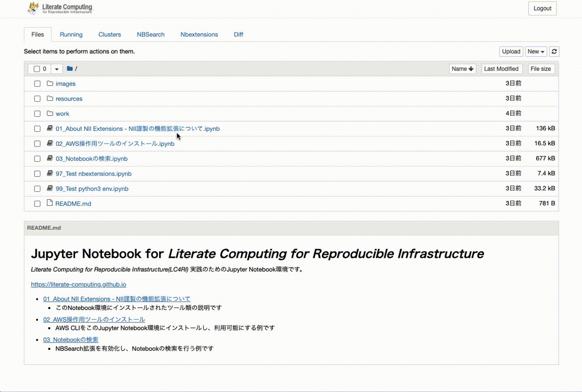This screenshot has height=392, width=582.
Task: Switch to the NBSearch tab
Action: point(151,35)
